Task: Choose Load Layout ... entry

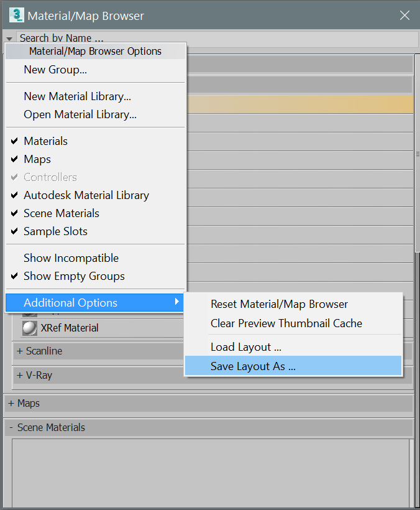Action: [x=293, y=347]
